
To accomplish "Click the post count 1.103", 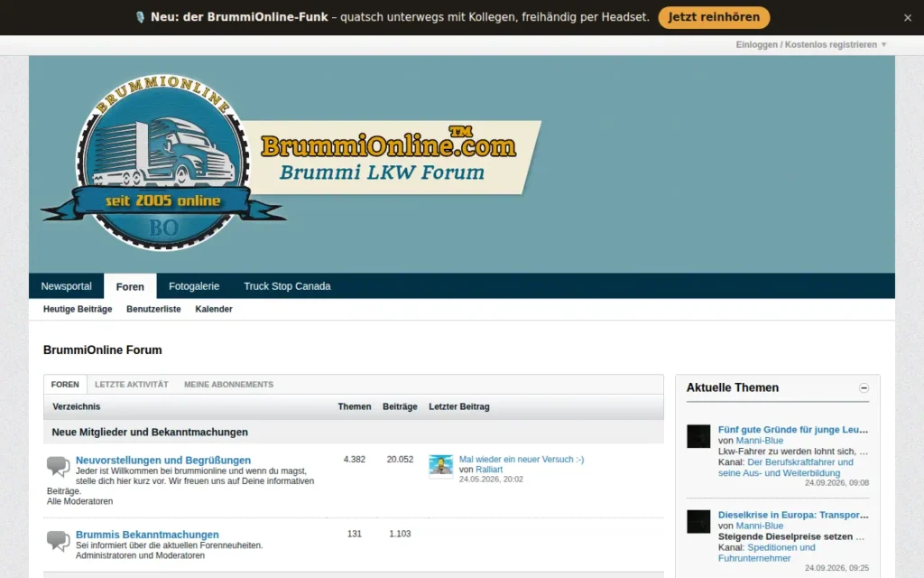I will coord(400,534).
